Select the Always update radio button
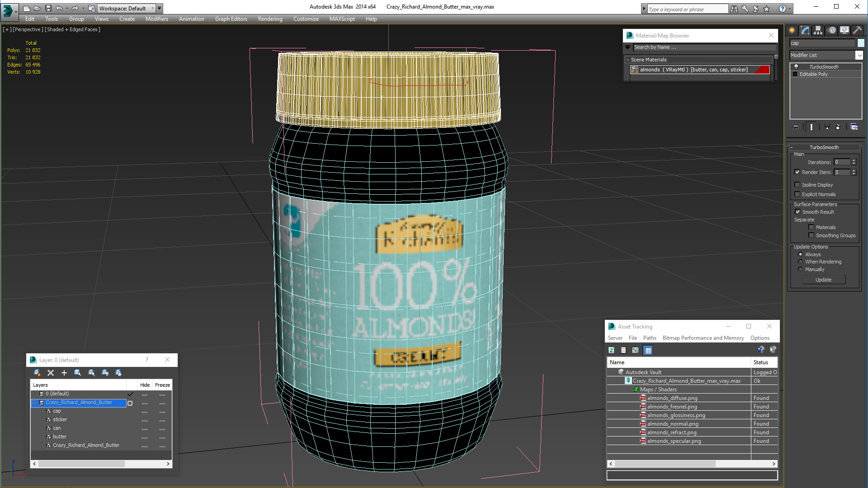This screenshot has width=868, height=488. (x=800, y=254)
